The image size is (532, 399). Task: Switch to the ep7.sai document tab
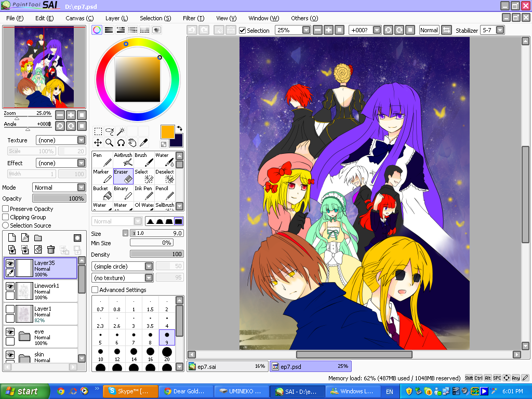228,366
